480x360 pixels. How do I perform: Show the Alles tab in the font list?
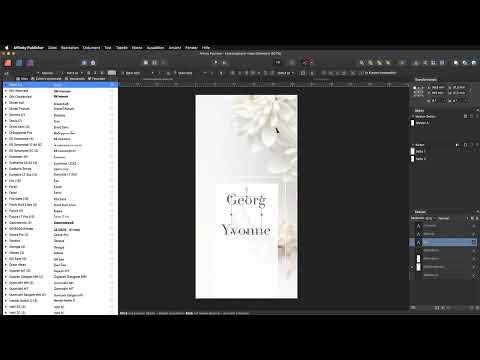[22, 79]
